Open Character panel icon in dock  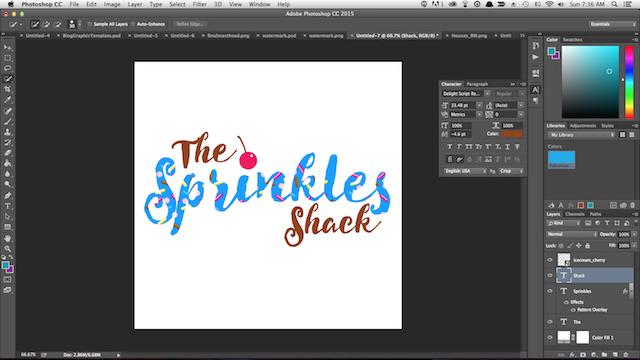(536, 89)
